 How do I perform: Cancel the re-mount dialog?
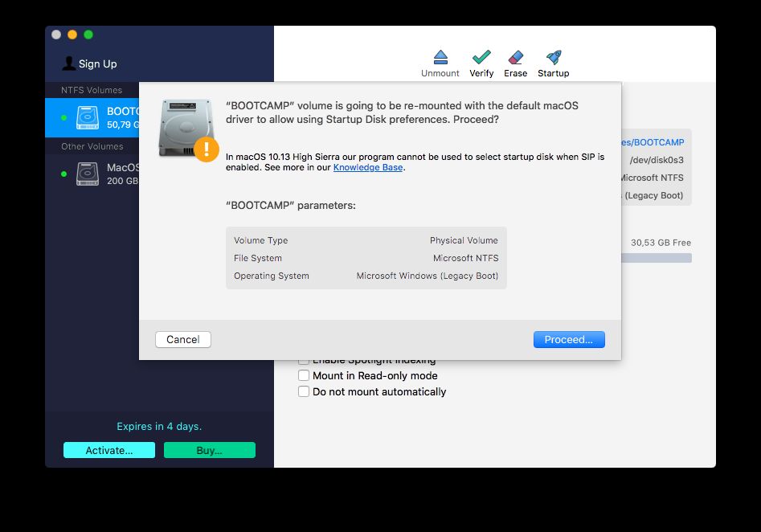click(183, 339)
